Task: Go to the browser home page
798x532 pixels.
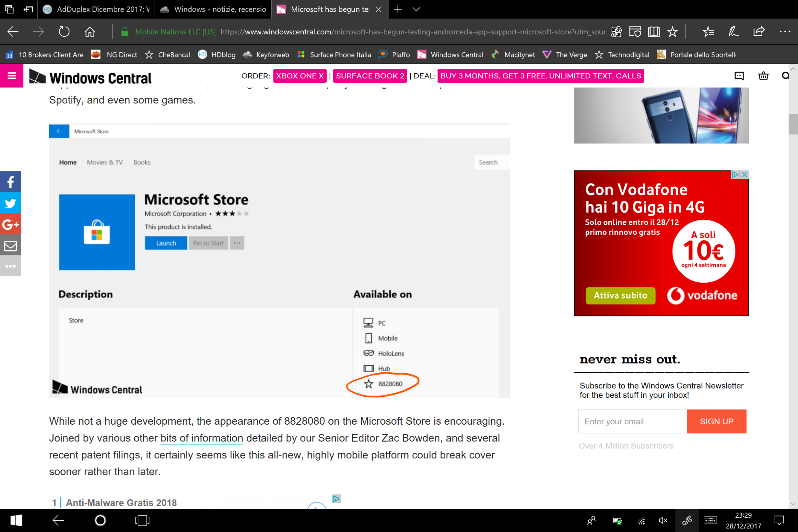Action: [90, 31]
